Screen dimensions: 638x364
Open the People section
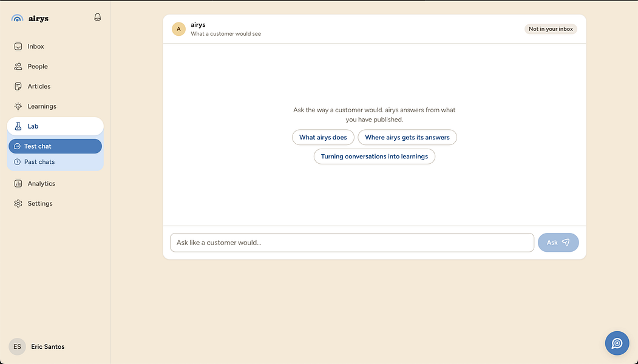[55, 66]
